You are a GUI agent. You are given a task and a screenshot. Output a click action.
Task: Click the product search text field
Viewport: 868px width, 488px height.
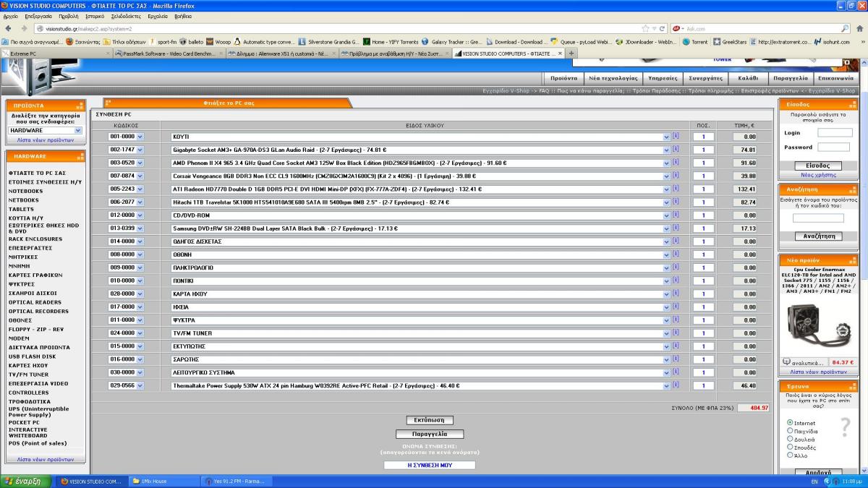(x=818, y=218)
